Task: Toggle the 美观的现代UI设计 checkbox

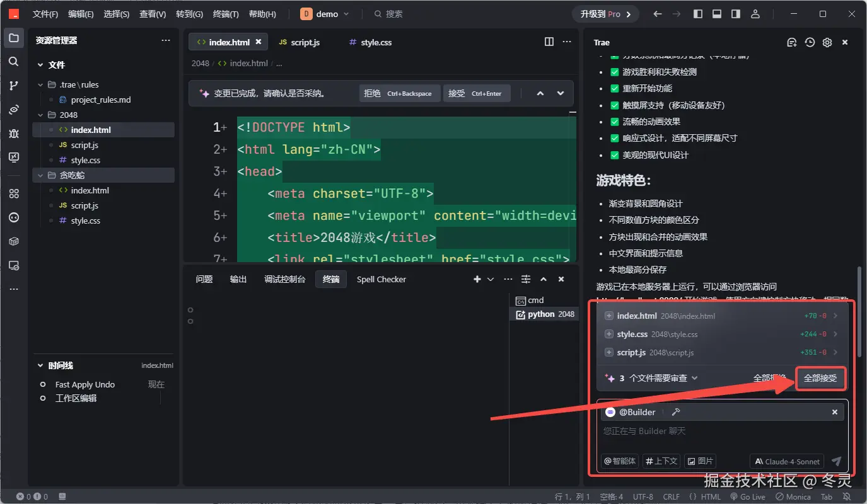Action: 615,155
